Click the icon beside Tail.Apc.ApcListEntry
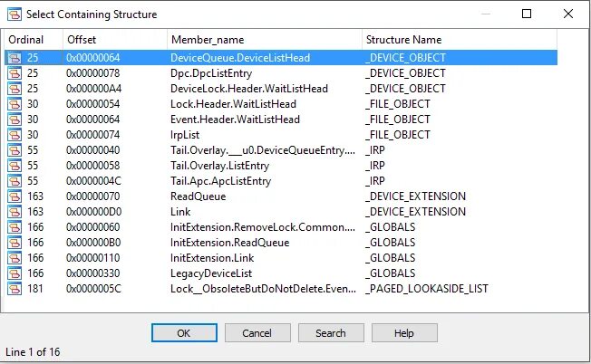 [x=15, y=181]
